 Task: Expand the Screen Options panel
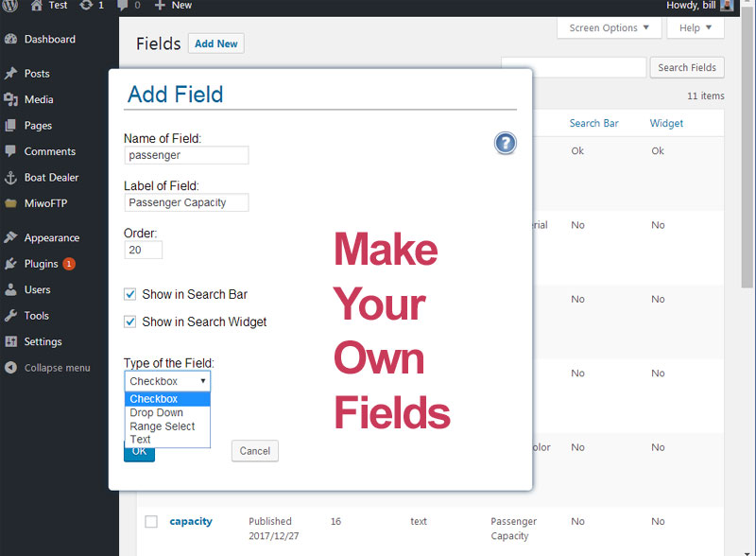(x=609, y=28)
